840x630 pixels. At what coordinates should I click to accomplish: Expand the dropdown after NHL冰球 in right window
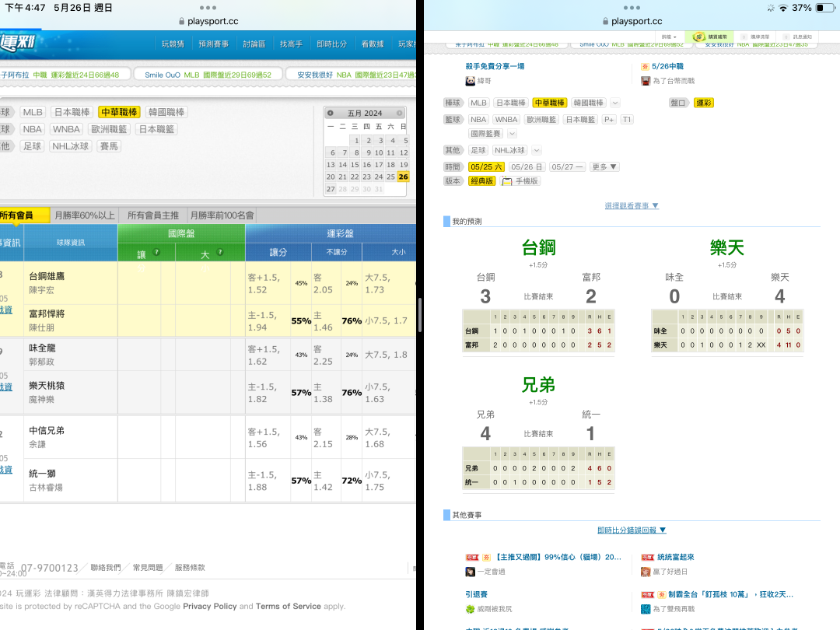pos(536,151)
